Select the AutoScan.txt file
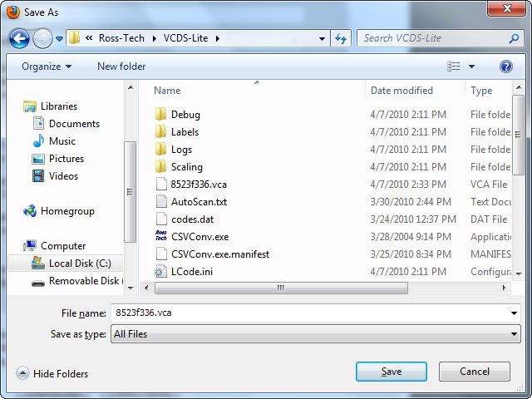 (x=199, y=202)
